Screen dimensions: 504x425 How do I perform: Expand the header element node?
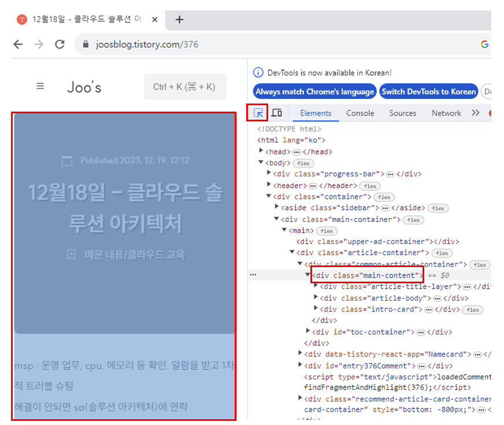tap(269, 184)
